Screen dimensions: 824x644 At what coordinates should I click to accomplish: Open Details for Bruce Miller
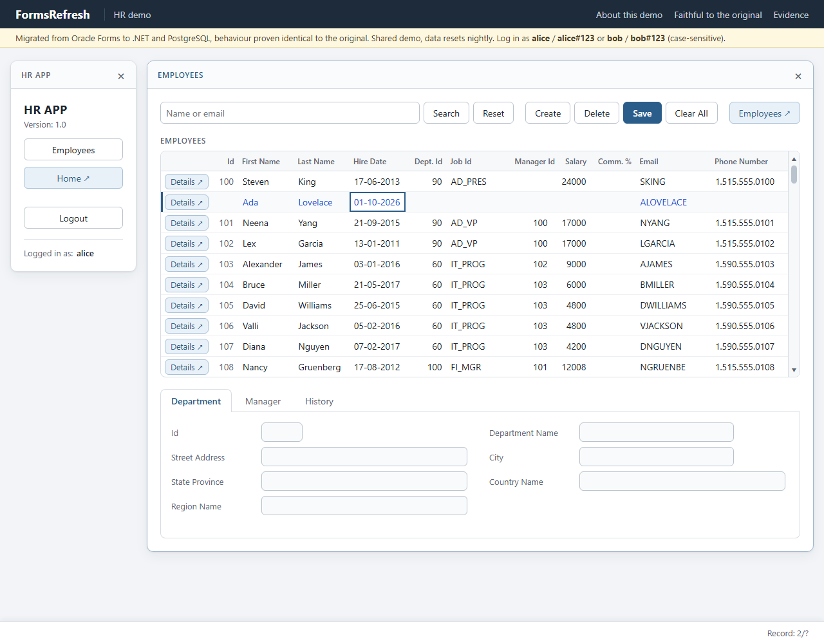187,285
